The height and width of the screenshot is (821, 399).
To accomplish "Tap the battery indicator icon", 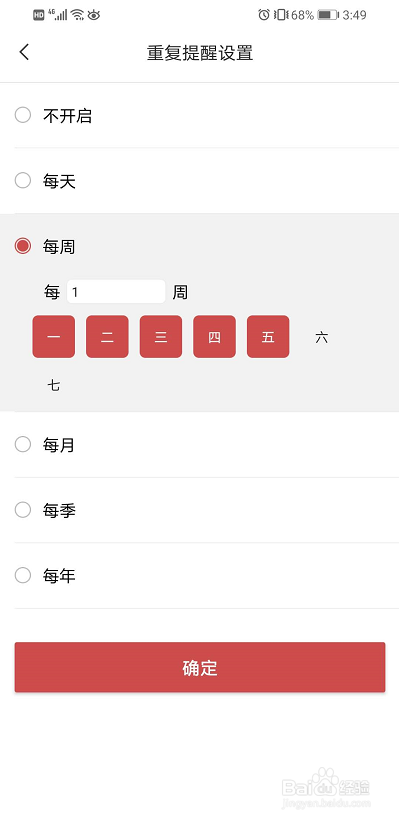I will click(x=328, y=15).
